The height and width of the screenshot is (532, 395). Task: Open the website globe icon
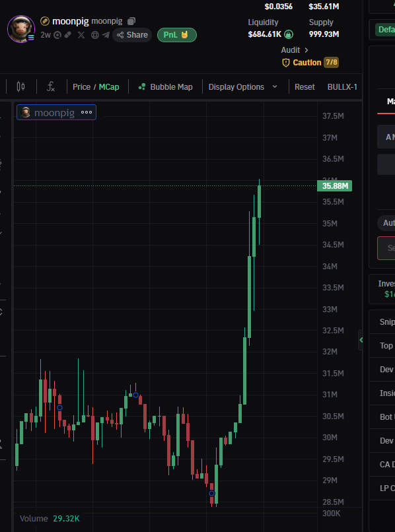(95, 35)
